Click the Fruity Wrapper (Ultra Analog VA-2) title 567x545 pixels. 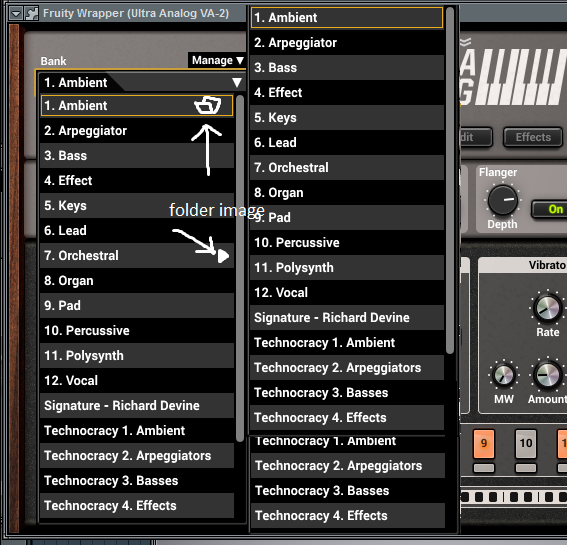tap(136, 13)
